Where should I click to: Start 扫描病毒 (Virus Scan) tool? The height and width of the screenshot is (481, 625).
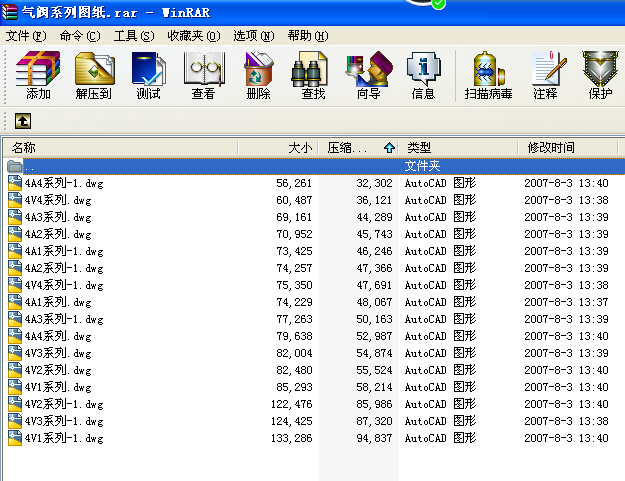tap(488, 75)
